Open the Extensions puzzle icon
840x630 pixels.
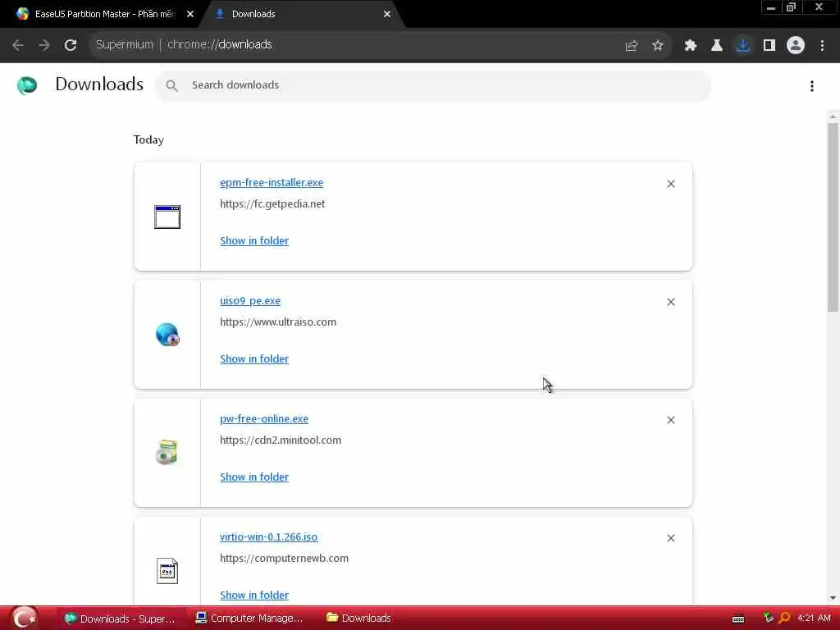pyautogui.click(x=690, y=46)
